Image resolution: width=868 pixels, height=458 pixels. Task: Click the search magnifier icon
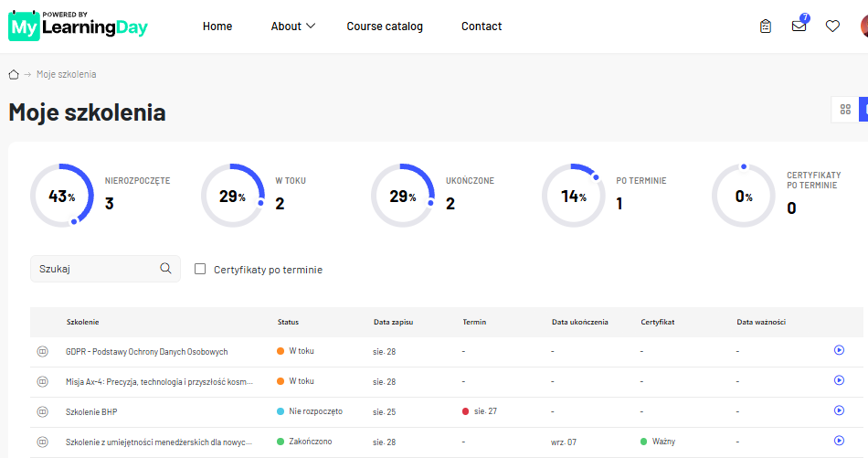[x=165, y=269]
